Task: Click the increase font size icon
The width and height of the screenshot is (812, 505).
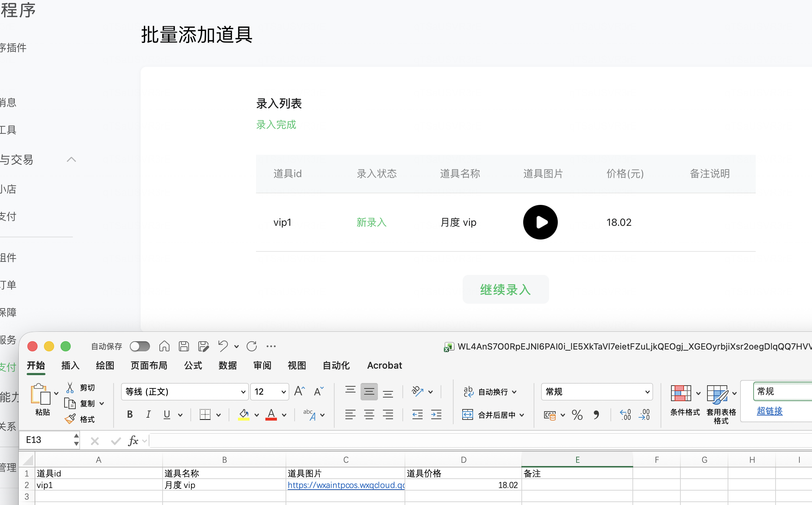Action: point(300,391)
